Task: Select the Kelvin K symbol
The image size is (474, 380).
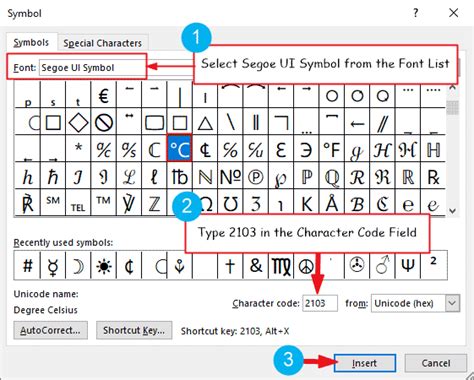Action: click(306, 202)
